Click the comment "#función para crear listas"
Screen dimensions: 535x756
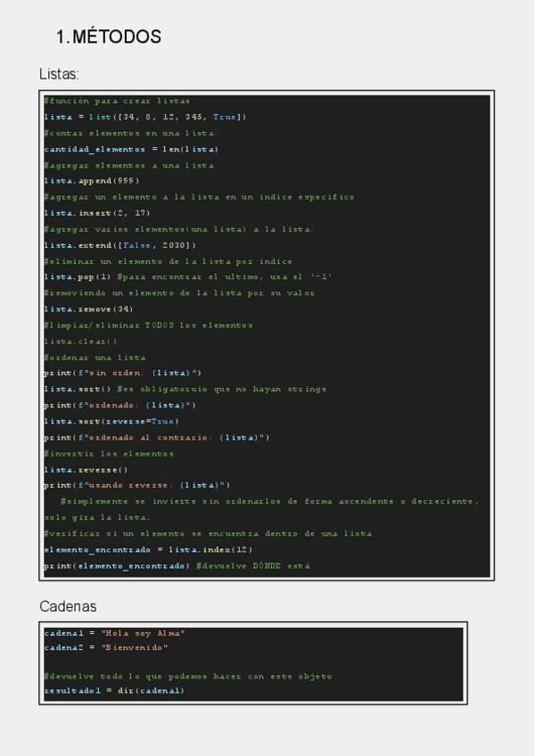[116, 101]
